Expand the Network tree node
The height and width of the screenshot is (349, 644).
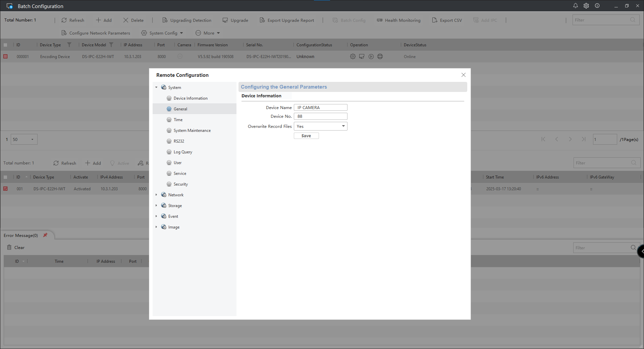[156, 195]
